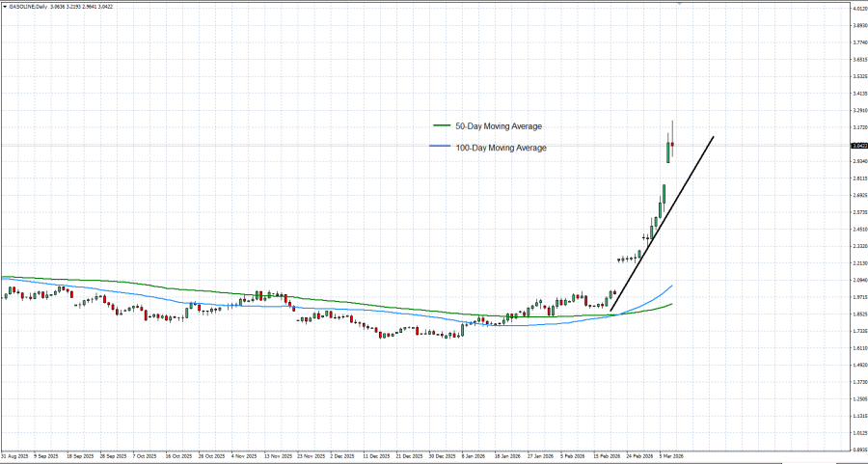Click the GASOLINE,Daily chart title

click(29, 6)
